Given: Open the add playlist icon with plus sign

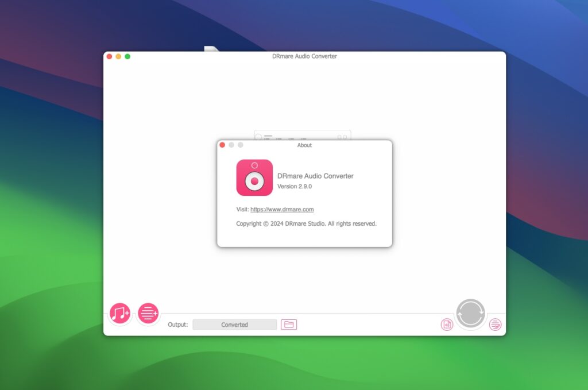Looking at the screenshot, I should (x=148, y=313).
